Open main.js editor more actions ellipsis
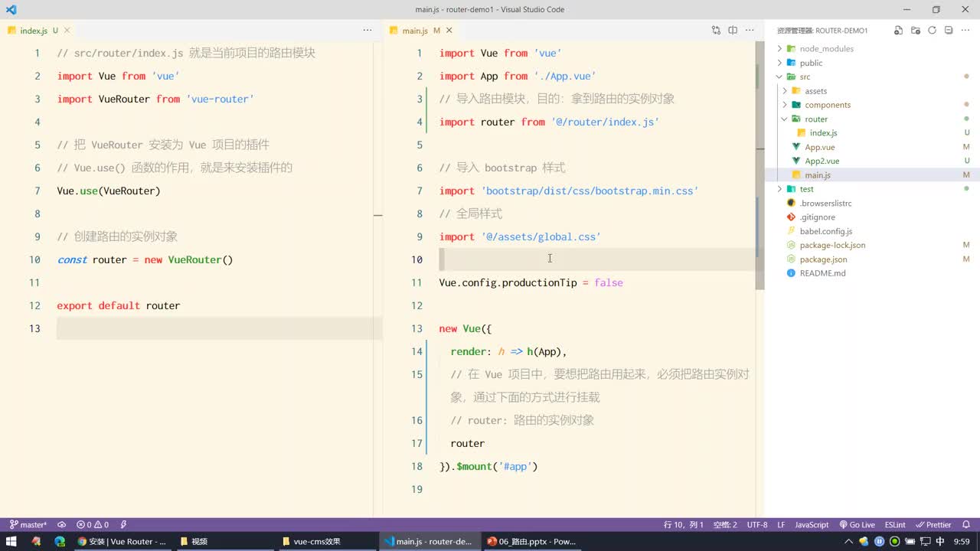This screenshot has height=551, width=980. (750, 31)
